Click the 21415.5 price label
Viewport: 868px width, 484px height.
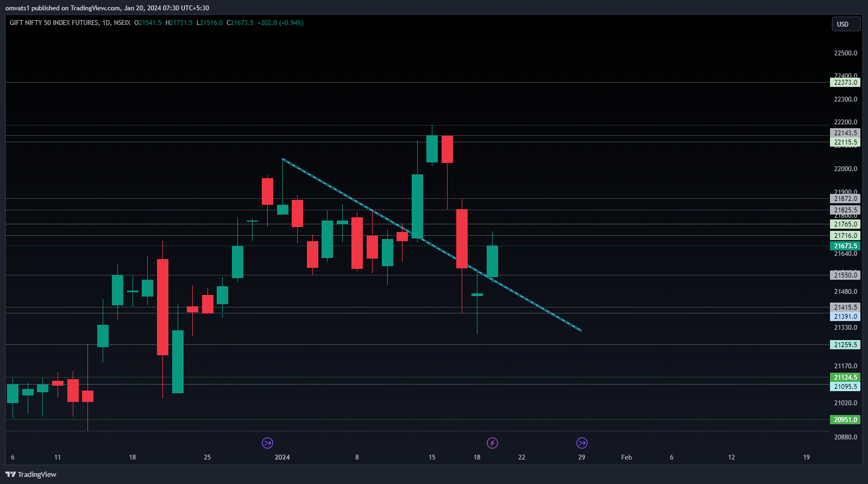coord(845,307)
